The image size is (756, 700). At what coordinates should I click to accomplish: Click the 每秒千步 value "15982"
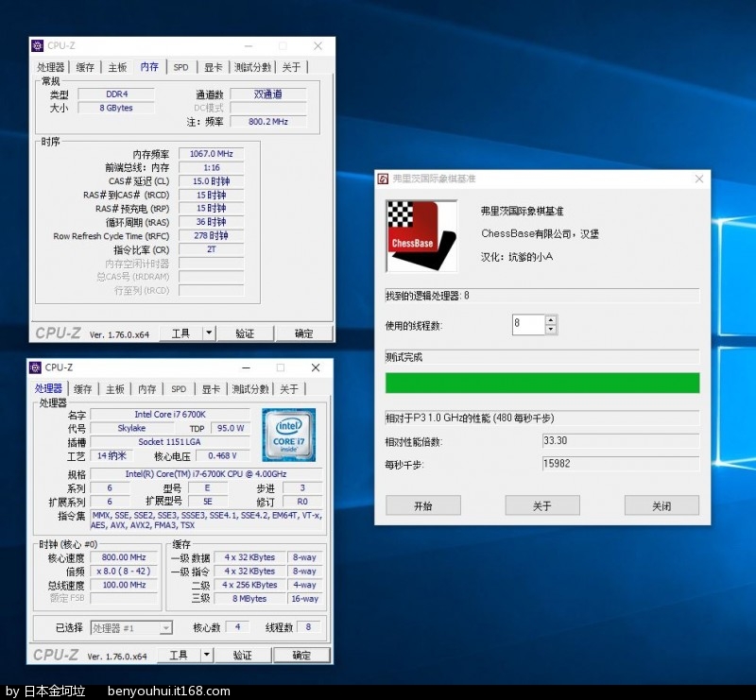(x=621, y=464)
